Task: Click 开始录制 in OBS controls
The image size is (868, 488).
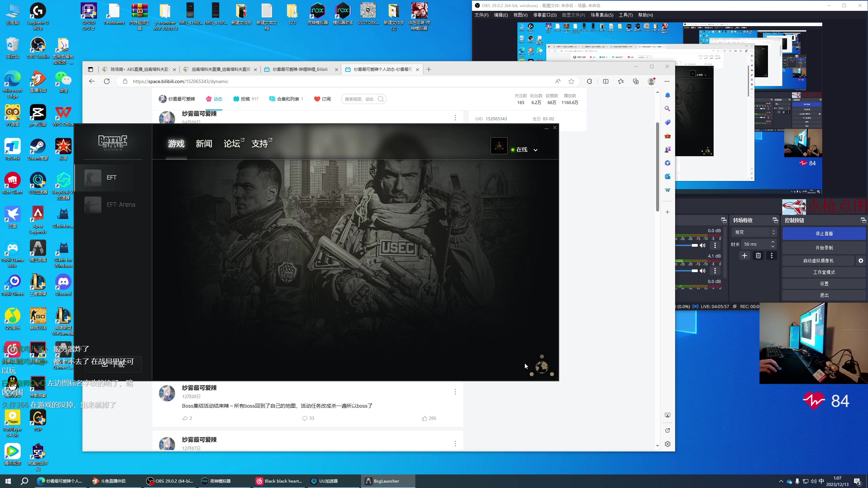Action: pos(824,248)
